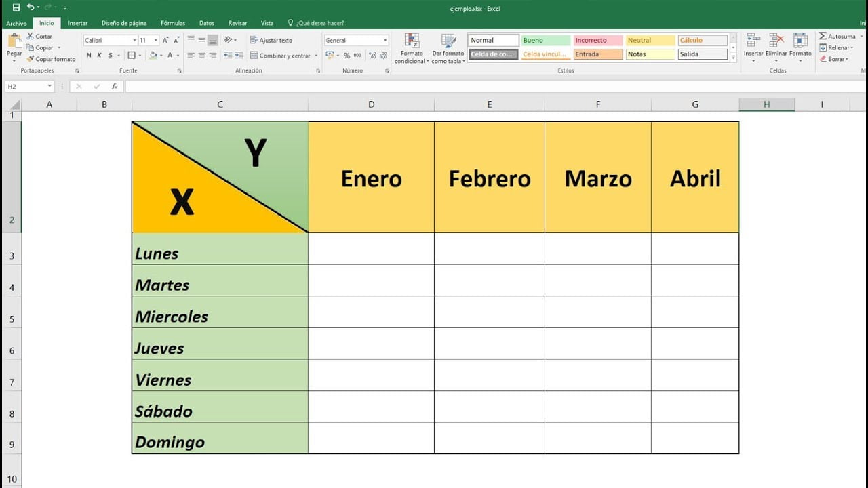Click Autosuma sigma button
The image size is (868, 488).
(837, 37)
